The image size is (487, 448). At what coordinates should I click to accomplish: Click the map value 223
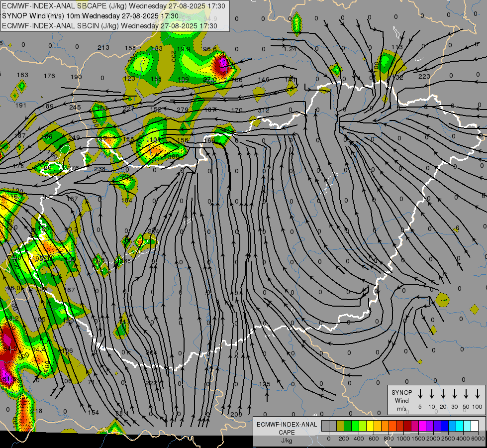(x=424, y=76)
